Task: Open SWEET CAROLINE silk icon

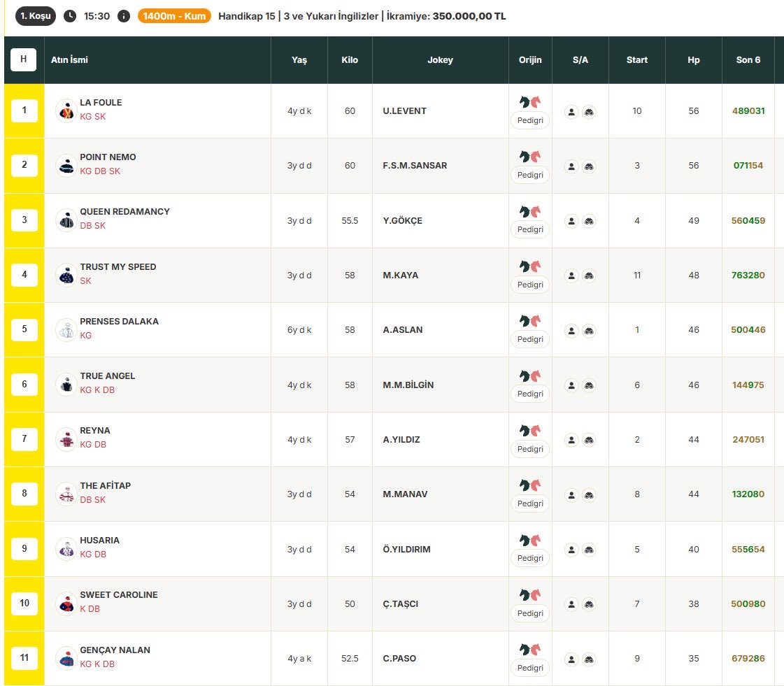Action: (66, 603)
